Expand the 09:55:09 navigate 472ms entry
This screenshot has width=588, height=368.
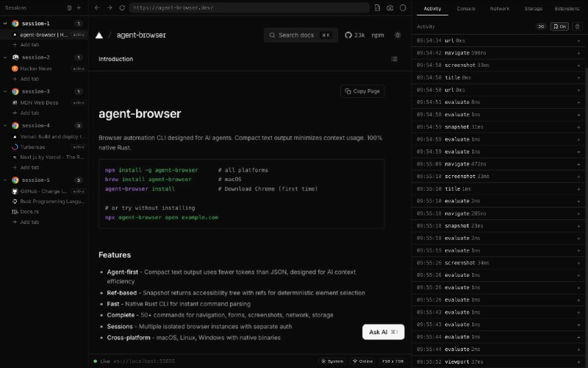click(500, 164)
